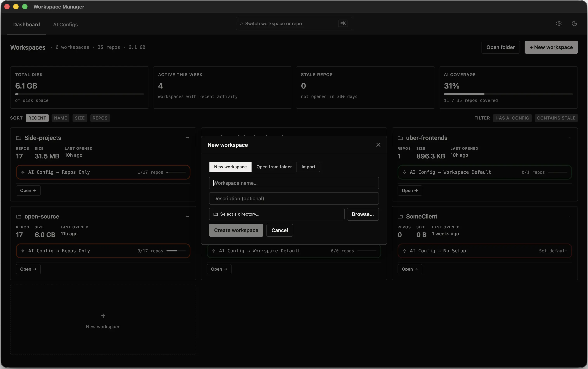Toggle the Contains Stale filter
The height and width of the screenshot is (369, 588).
556,118
